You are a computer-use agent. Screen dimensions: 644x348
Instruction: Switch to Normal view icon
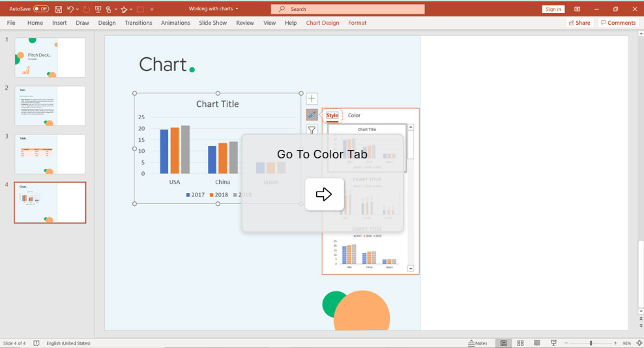pyautogui.click(x=504, y=343)
